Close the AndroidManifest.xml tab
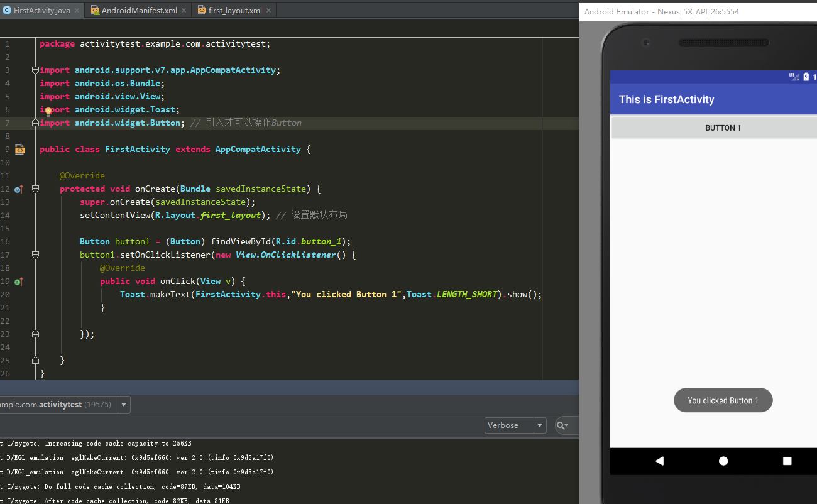Screen dimensions: 817x504 [x=184, y=11]
